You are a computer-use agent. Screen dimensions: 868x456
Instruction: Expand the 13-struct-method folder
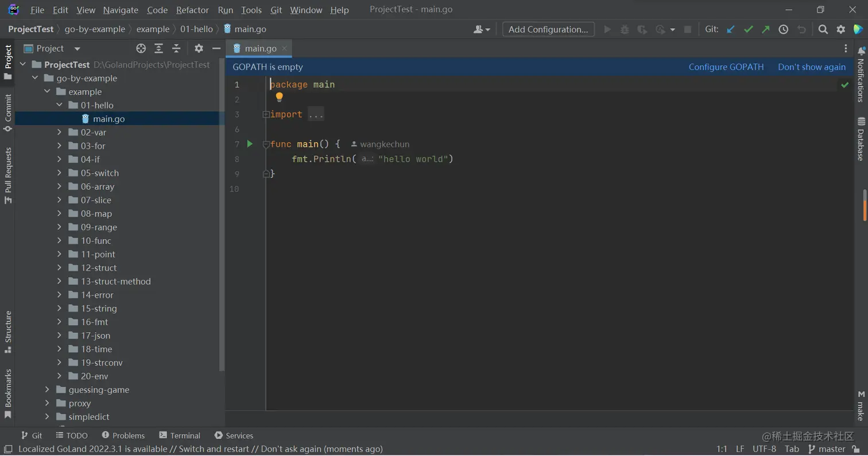59,282
